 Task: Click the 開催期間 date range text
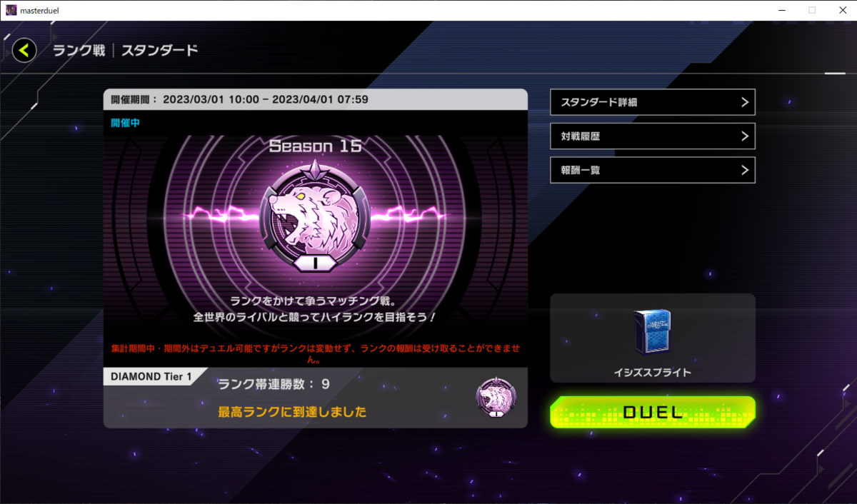coord(239,99)
